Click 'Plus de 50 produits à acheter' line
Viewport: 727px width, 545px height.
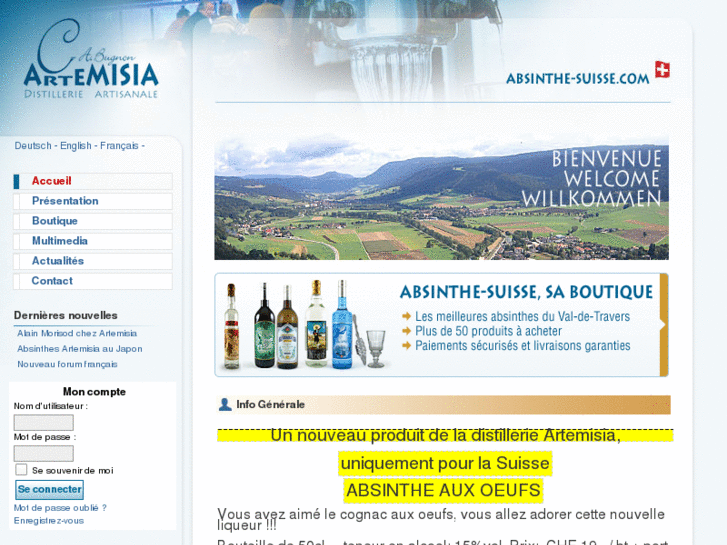tap(488, 331)
